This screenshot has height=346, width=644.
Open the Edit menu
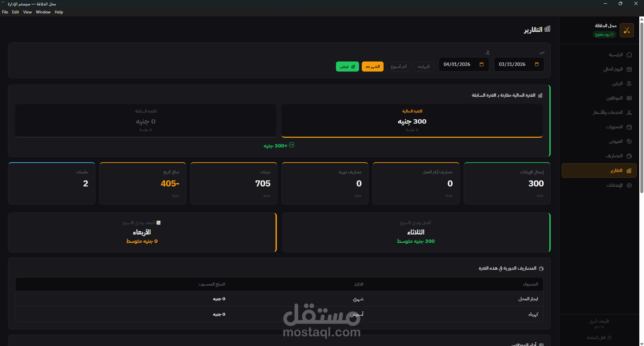15,12
